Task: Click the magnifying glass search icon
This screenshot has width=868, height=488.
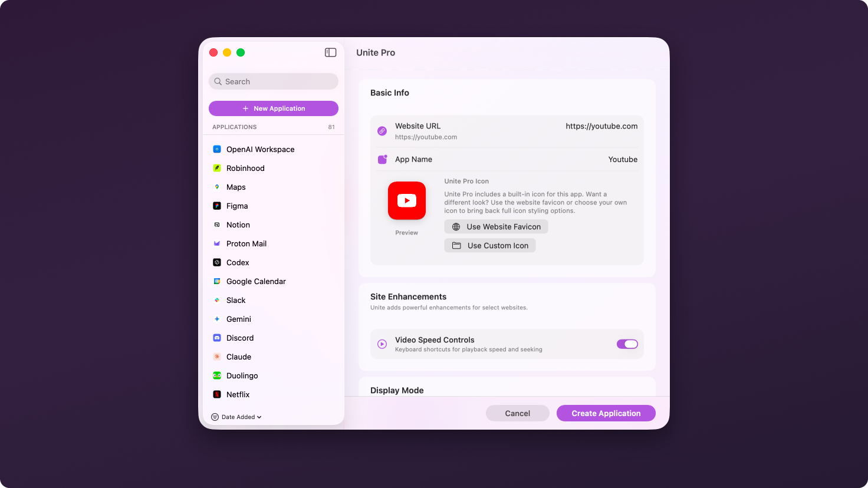Action: (x=218, y=81)
